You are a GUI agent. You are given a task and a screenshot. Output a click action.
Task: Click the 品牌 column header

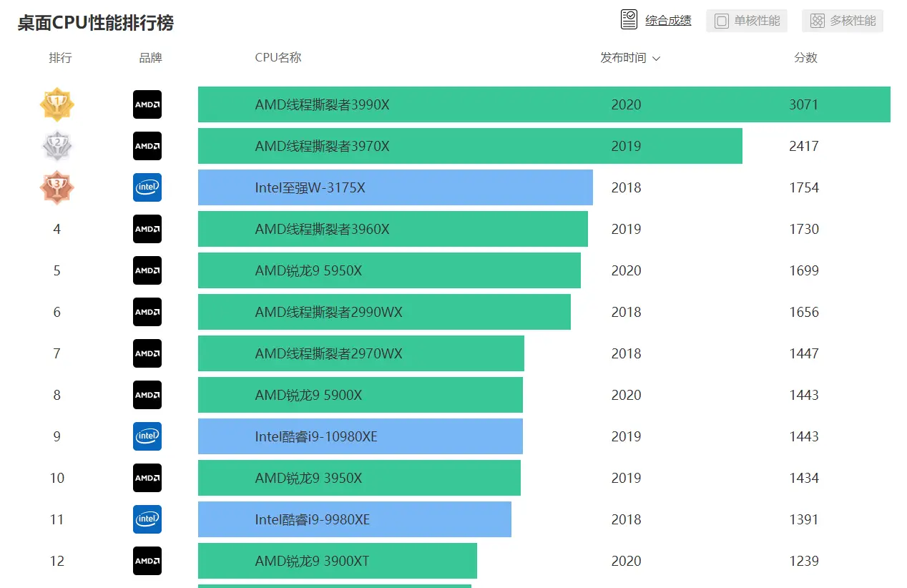pyautogui.click(x=150, y=58)
